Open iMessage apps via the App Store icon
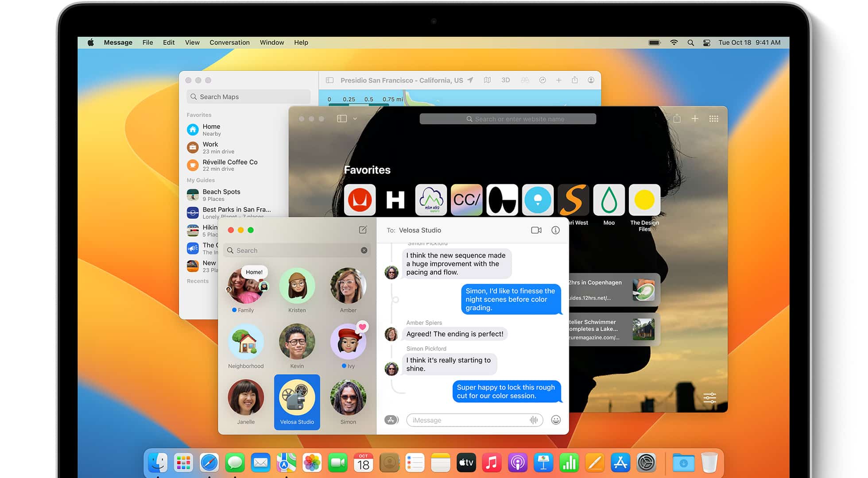Viewport: 868px width, 478px height. point(391,420)
